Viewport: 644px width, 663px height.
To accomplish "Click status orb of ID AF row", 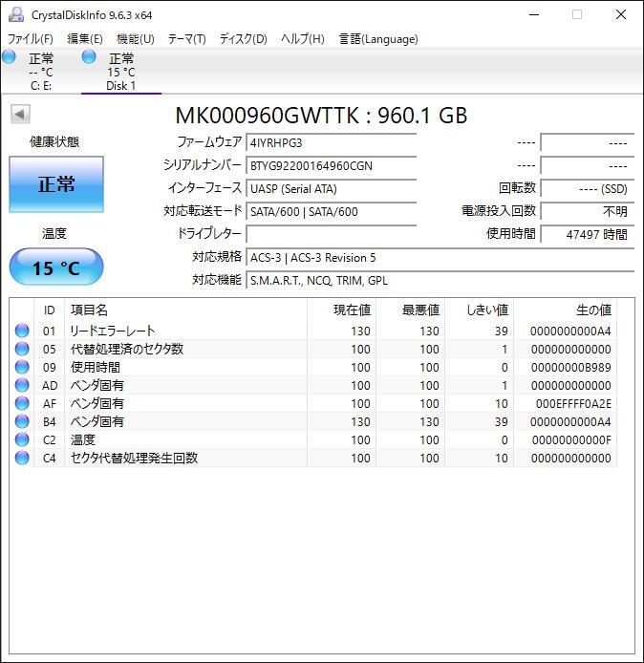I will coord(22,403).
